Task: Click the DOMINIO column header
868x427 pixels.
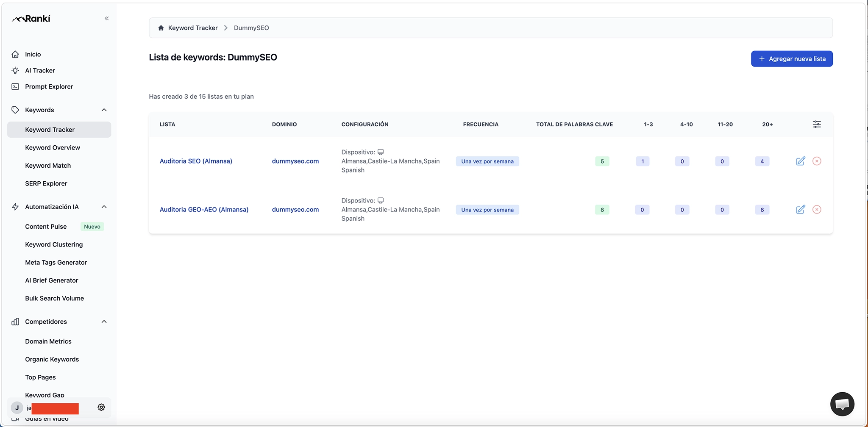Action: [284, 124]
